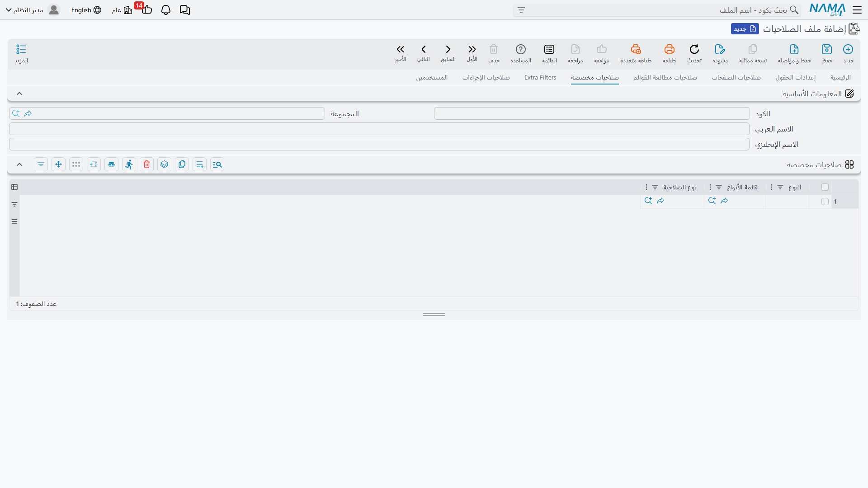Screen dimensions: 868x488
Task: Click the Save (حفظ) icon
Action: coord(827,53)
